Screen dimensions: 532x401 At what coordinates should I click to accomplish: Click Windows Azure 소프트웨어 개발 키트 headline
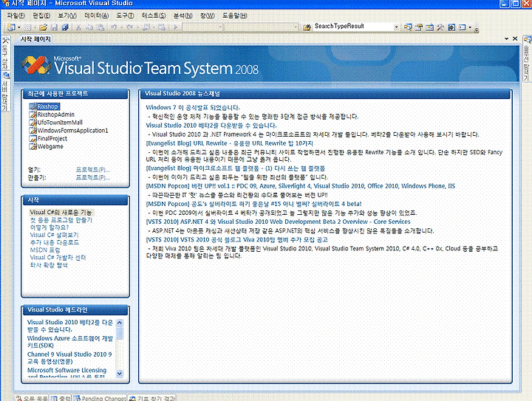[x=70, y=342]
